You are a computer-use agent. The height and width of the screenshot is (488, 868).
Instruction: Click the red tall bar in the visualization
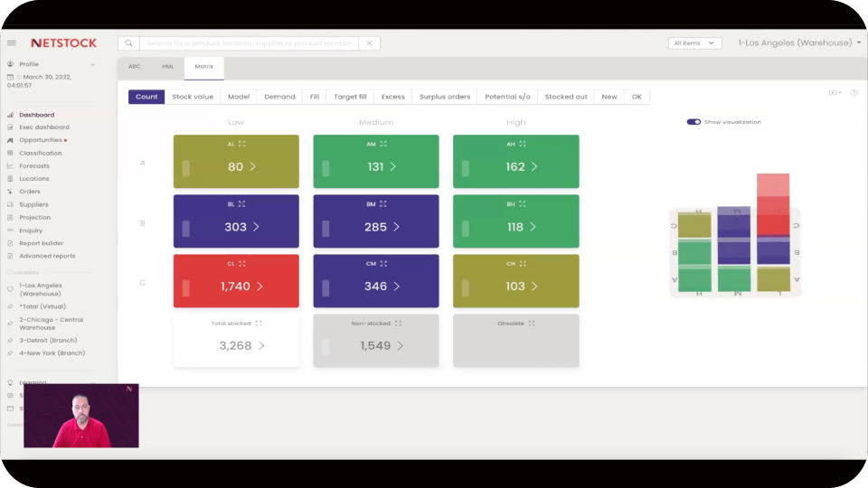(x=773, y=205)
